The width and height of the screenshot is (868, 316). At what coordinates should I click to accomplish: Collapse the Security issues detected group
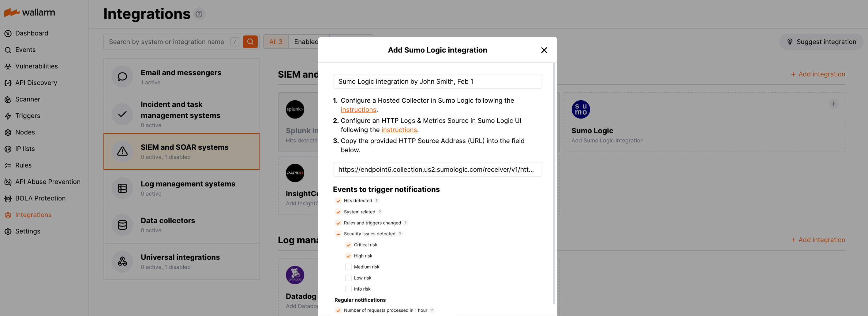(x=338, y=233)
